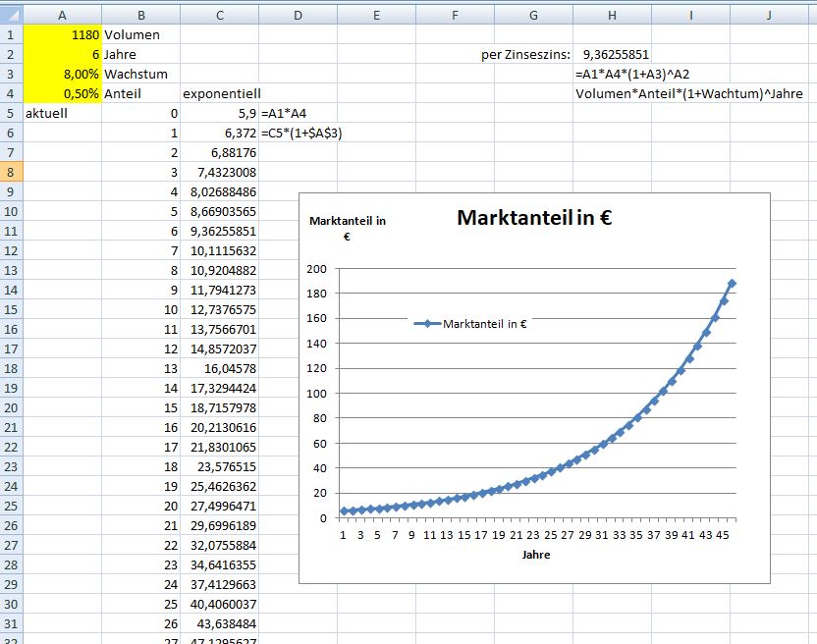The image size is (817, 644).
Task: Select the yellow cell showing 8,00%
Action: pyautogui.click(x=62, y=74)
